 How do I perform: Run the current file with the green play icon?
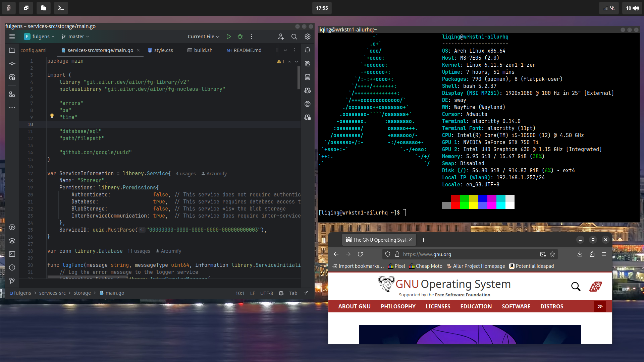point(229,37)
